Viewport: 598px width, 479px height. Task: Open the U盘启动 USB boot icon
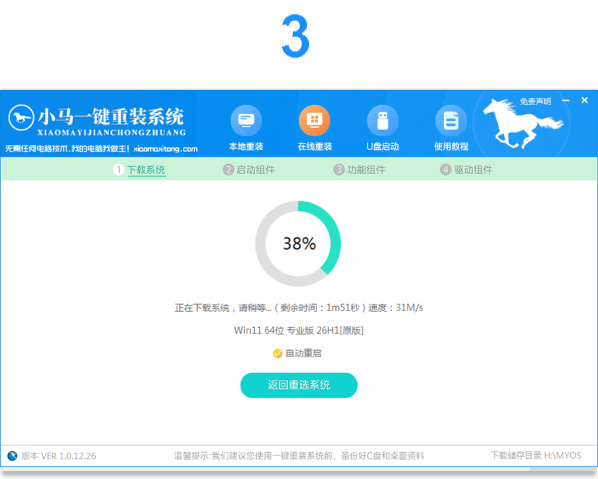pos(383,121)
